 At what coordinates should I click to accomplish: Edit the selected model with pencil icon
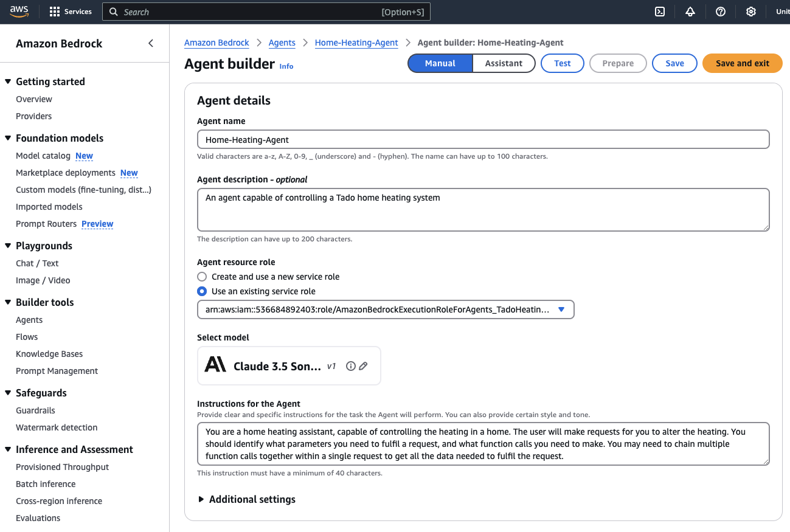(x=363, y=366)
